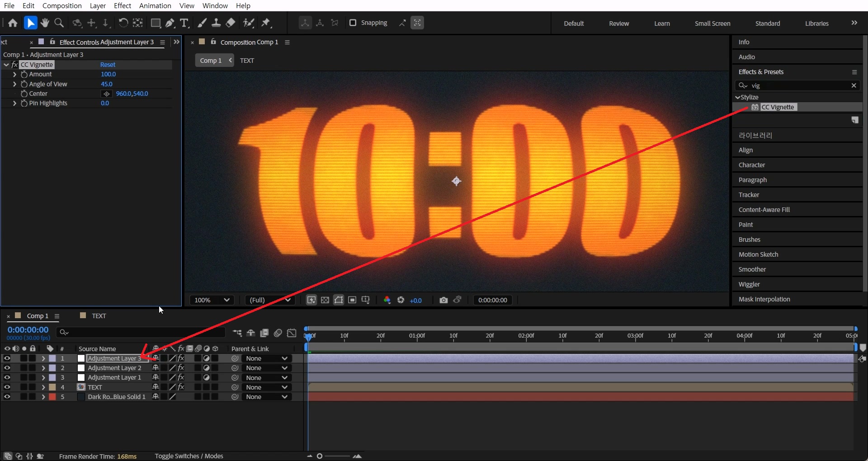868x461 pixels.
Task: Clear the effects search field
Action: click(x=854, y=85)
